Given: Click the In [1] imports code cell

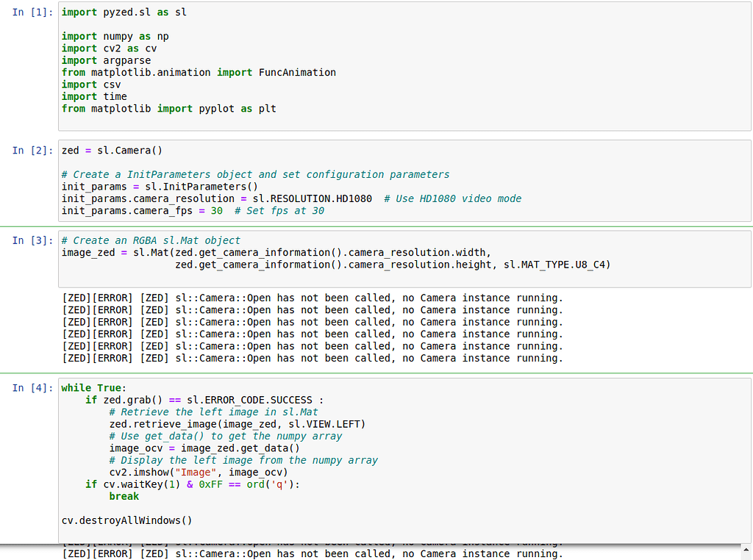Looking at the screenshot, I should pos(404,66).
